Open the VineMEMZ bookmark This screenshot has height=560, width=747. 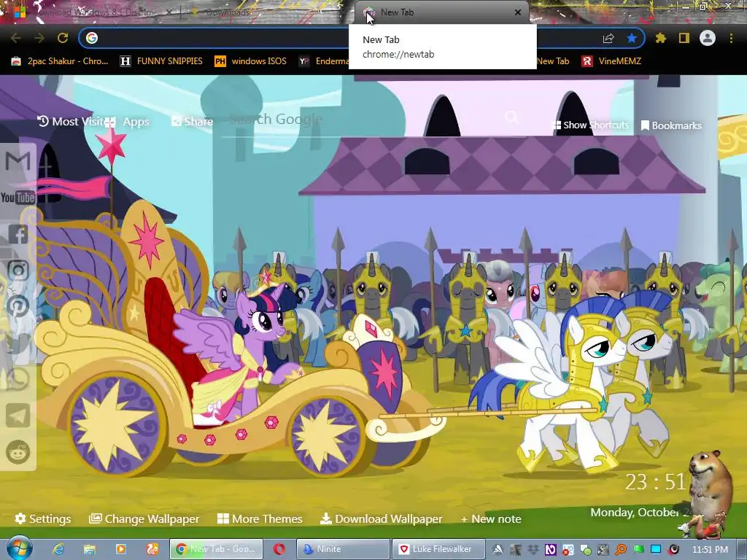[x=612, y=61]
